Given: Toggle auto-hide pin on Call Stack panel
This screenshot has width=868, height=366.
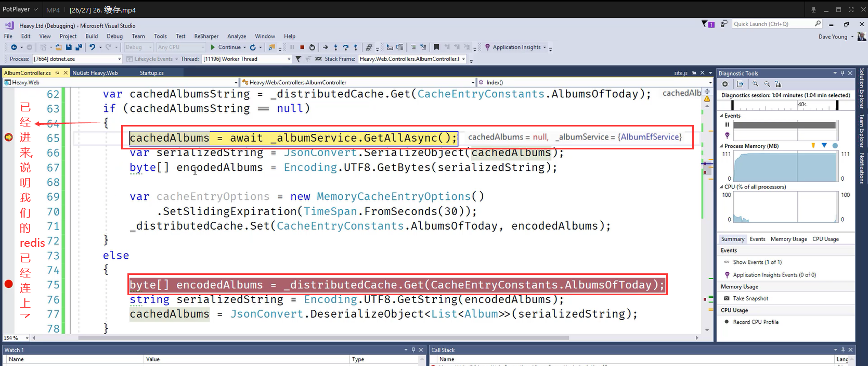Looking at the screenshot, I should [843, 349].
